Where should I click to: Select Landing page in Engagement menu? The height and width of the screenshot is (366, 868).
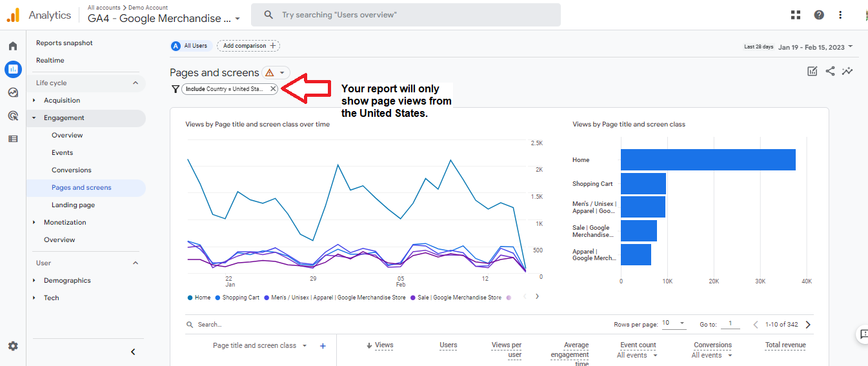(73, 205)
